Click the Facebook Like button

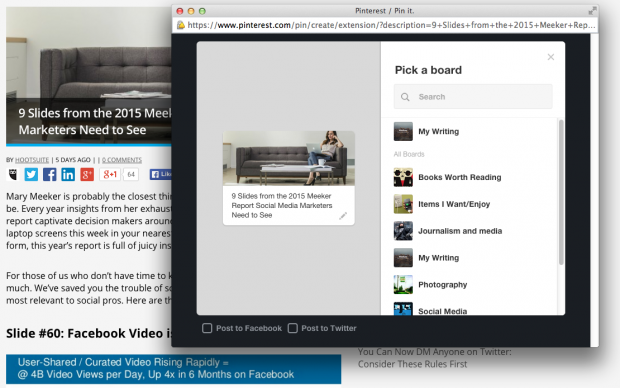160,174
